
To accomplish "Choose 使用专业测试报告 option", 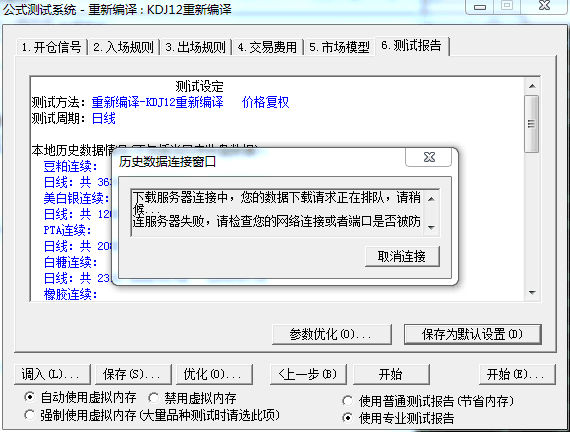I will click(348, 418).
